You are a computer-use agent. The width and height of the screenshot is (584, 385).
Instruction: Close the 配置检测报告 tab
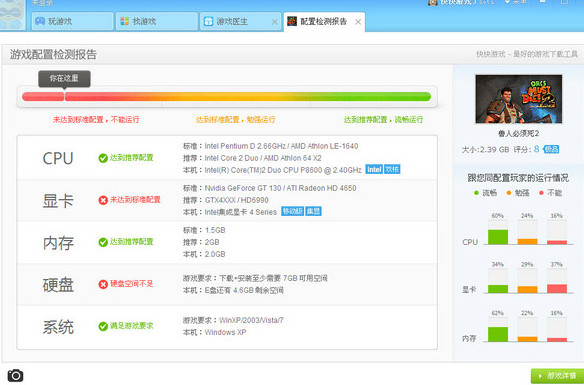(x=358, y=22)
